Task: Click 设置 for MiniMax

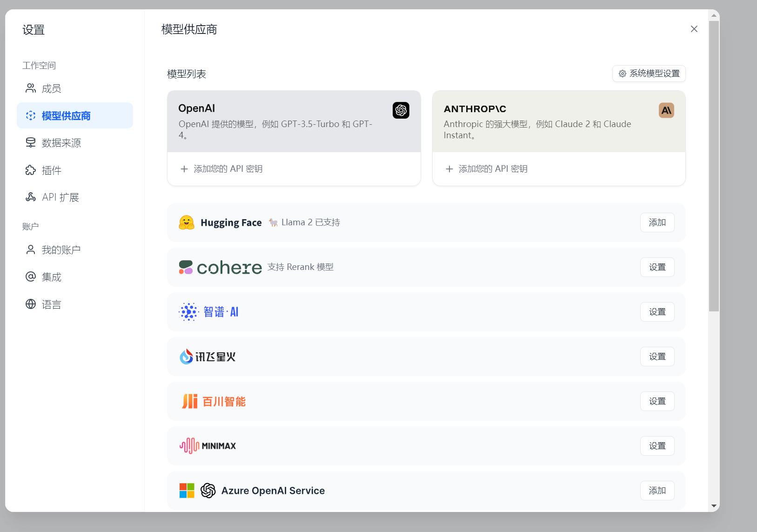Action: (x=657, y=446)
